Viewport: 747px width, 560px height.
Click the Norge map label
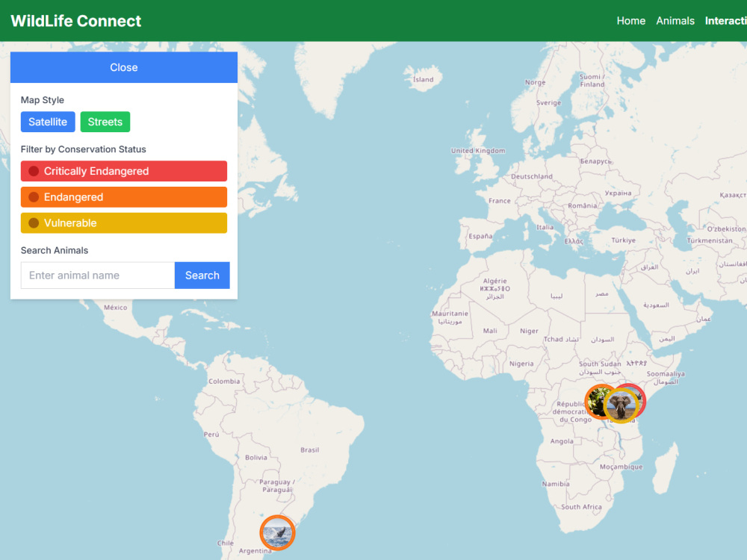tap(535, 82)
